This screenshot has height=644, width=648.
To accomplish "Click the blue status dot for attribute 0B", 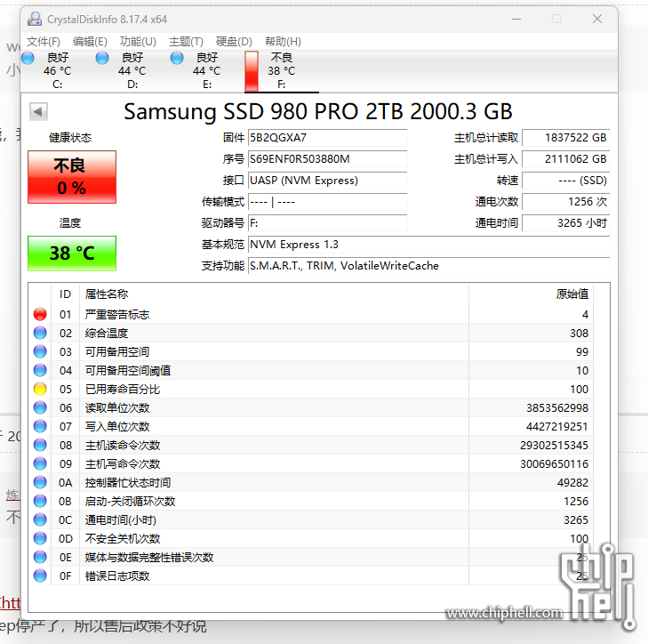I will pyautogui.click(x=40, y=501).
